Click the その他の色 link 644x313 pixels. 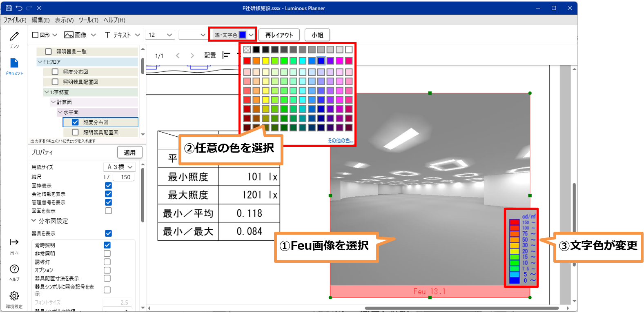340,140
